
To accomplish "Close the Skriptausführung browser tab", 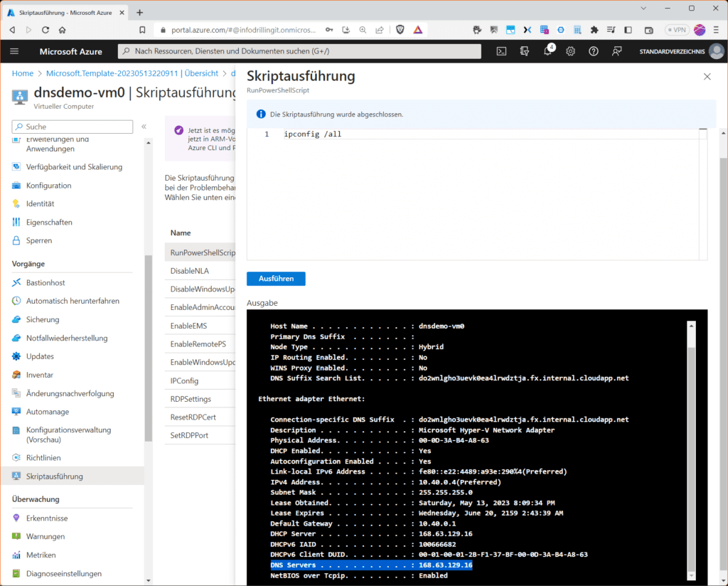I will [x=122, y=13].
